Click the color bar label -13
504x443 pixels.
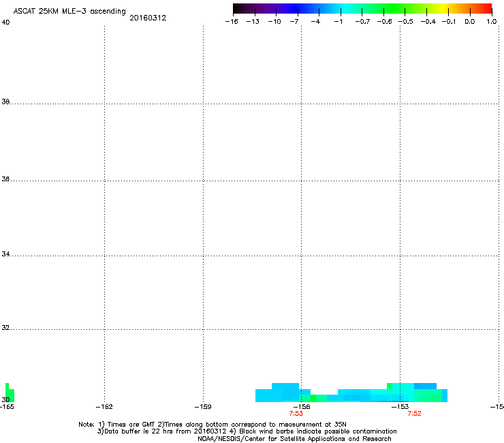(x=253, y=22)
